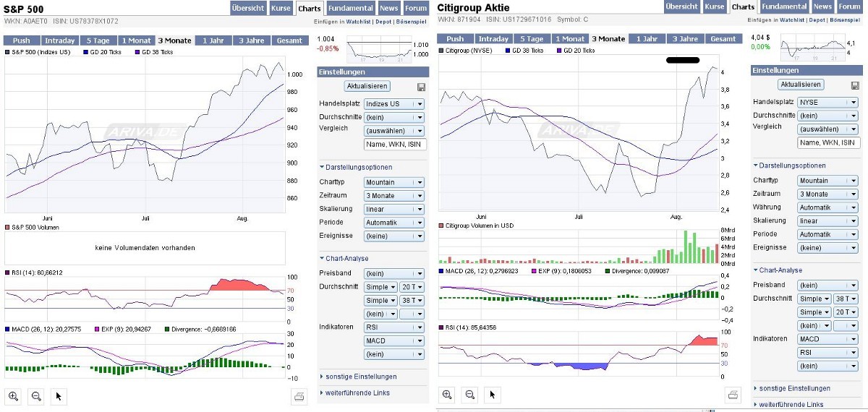Image resolution: width=868 pixels, height=412 pixels.
Task: Open Skalierung linear dropdown in S&P 500 panel
Action: [394, 209]
